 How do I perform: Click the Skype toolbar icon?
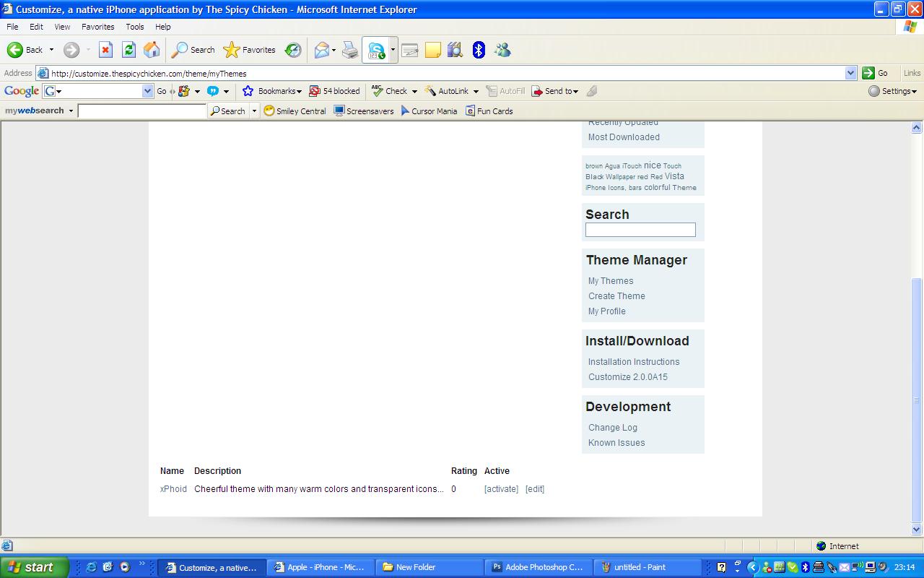click(376, 50)
